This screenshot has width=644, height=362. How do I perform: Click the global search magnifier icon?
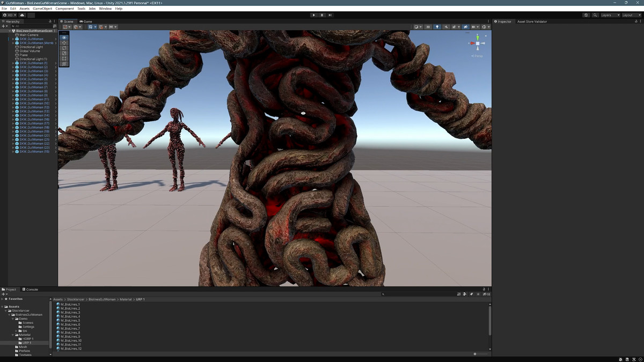pyautogui.click(x=595, y=15)
